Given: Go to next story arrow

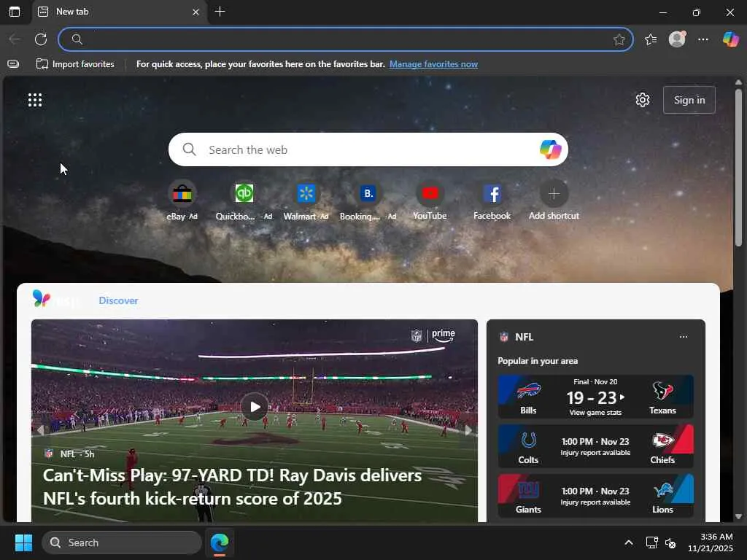Looking at the screenshot, I should point(468,430).
